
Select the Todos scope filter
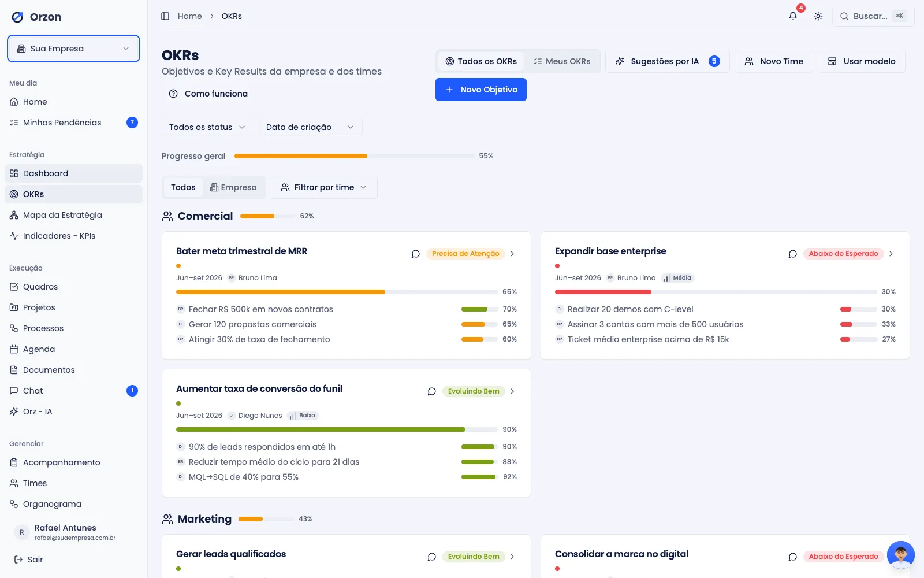(183, 187)
